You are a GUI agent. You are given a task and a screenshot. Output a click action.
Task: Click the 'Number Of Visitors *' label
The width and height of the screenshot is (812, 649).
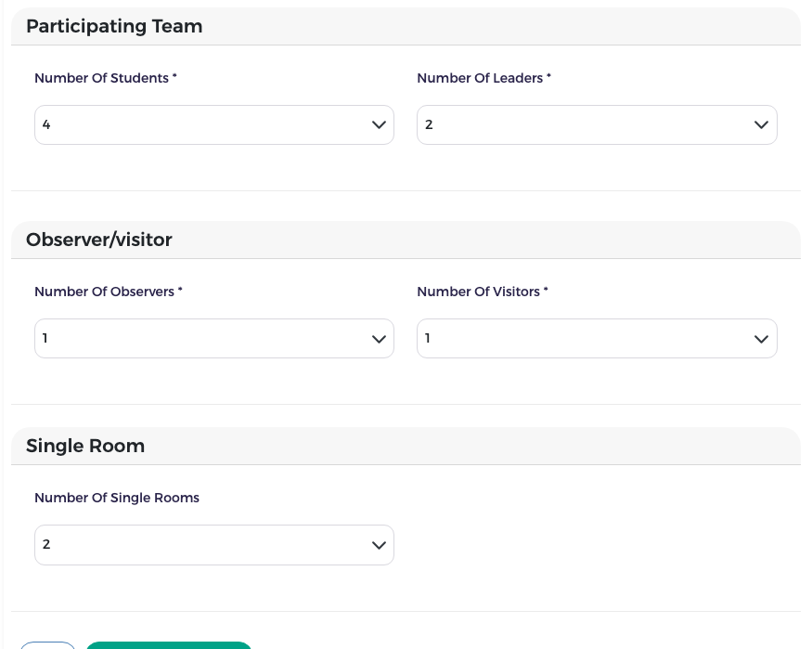[483, 292]
